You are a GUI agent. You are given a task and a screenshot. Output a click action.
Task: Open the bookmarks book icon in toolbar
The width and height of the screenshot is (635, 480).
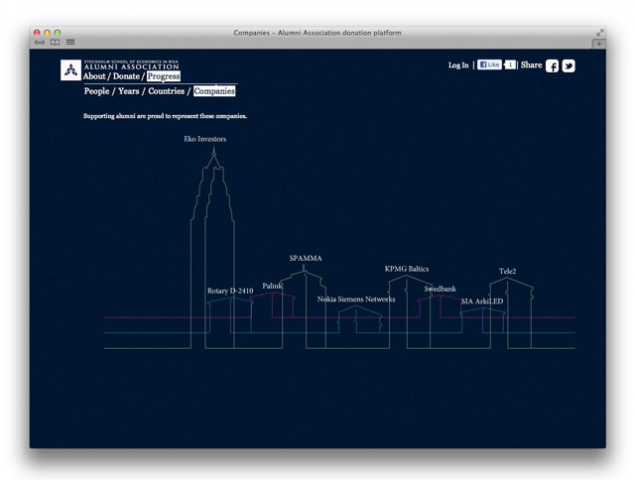pos(55,41)
